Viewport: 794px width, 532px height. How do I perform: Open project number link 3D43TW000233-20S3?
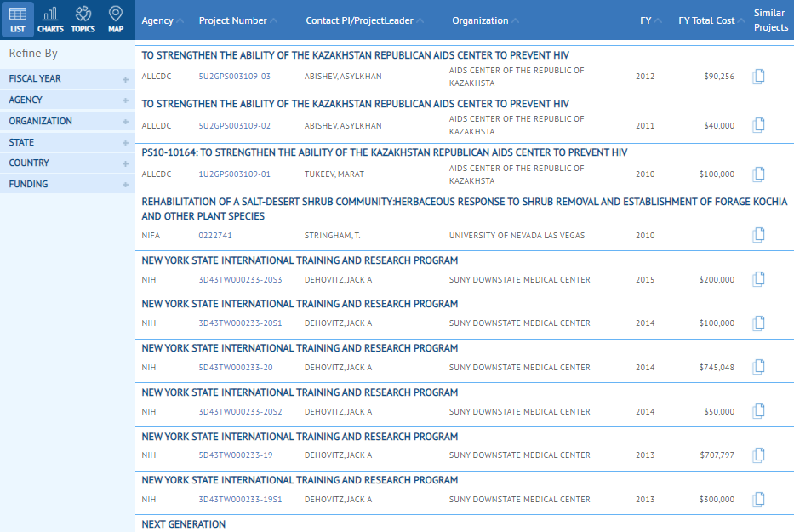tap(241, 280)
